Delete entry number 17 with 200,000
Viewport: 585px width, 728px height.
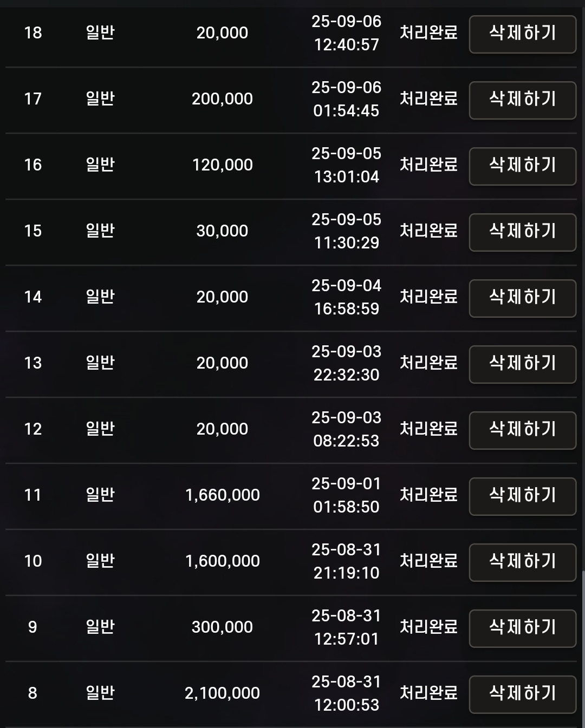click(522, 100)
